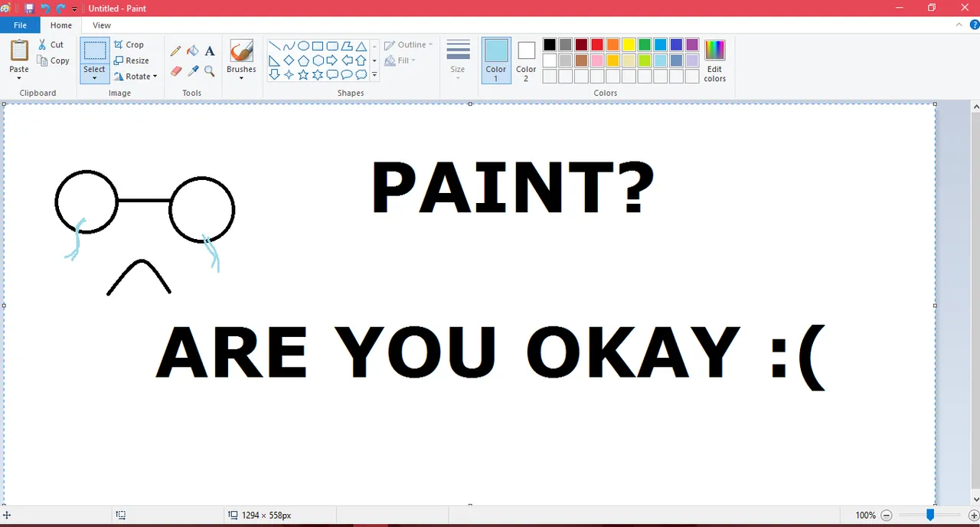The width and height of the screenshot is (980, 527).
Task: Pick the Up arrow shape
Action: pos(361,61)
